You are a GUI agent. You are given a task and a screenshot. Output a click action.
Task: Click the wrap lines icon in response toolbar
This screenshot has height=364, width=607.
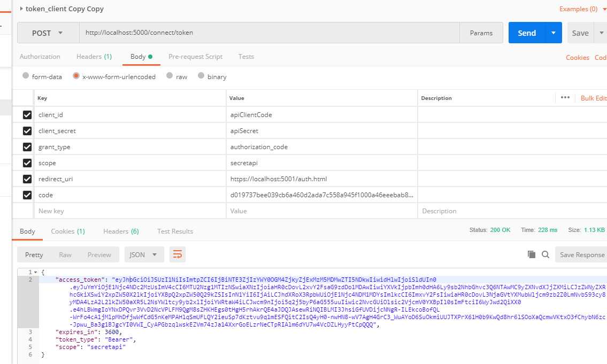coord(178,254)
